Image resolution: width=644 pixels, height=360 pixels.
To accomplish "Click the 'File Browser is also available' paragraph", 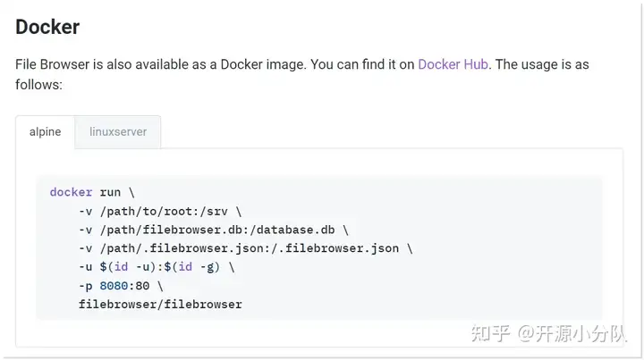I will tap(302, 74).
